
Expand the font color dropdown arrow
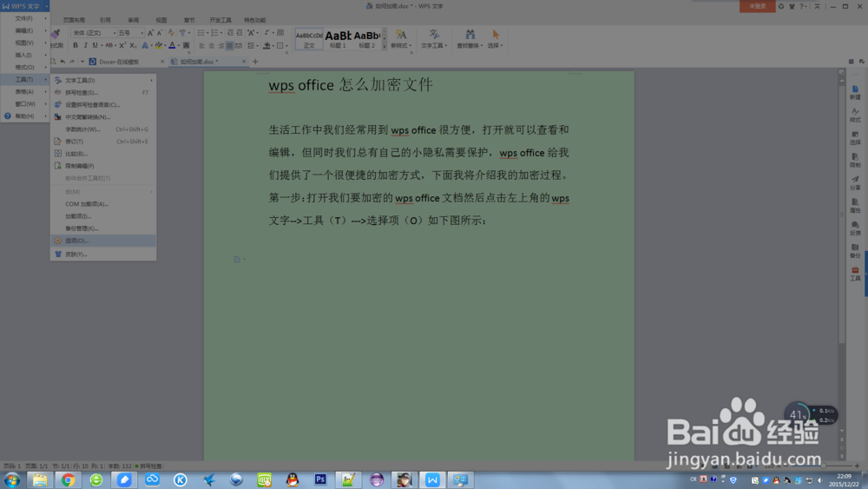click(x=179, y=46)
